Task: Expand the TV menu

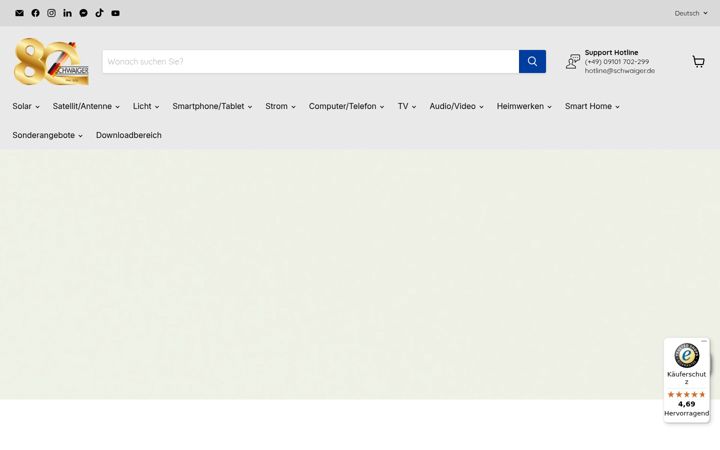Action: point(407,106)
